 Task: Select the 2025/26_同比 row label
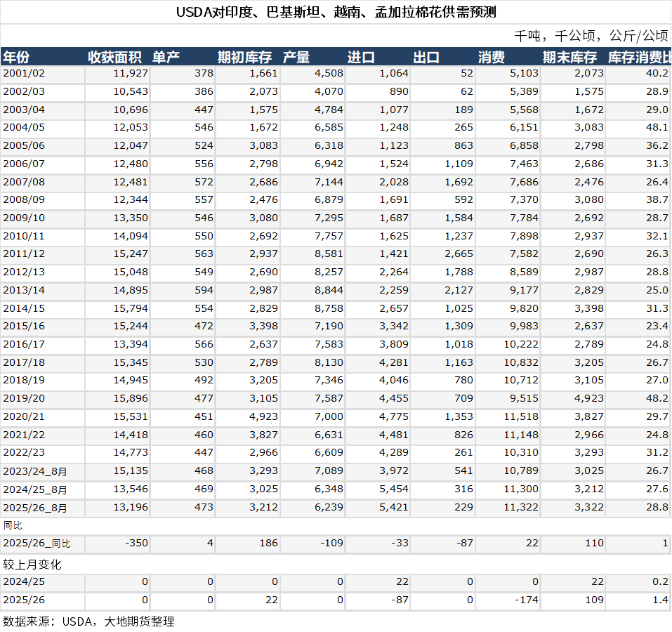pos(37,544)
